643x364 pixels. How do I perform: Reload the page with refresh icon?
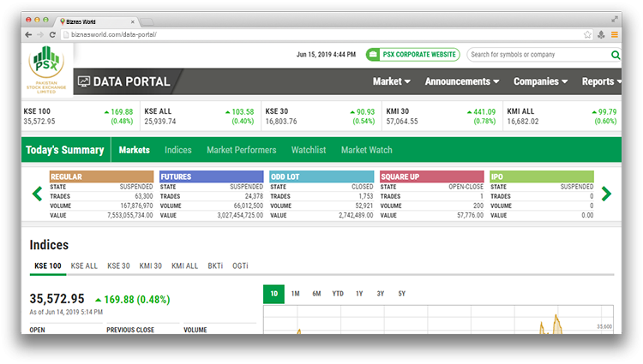coord(52,34)
